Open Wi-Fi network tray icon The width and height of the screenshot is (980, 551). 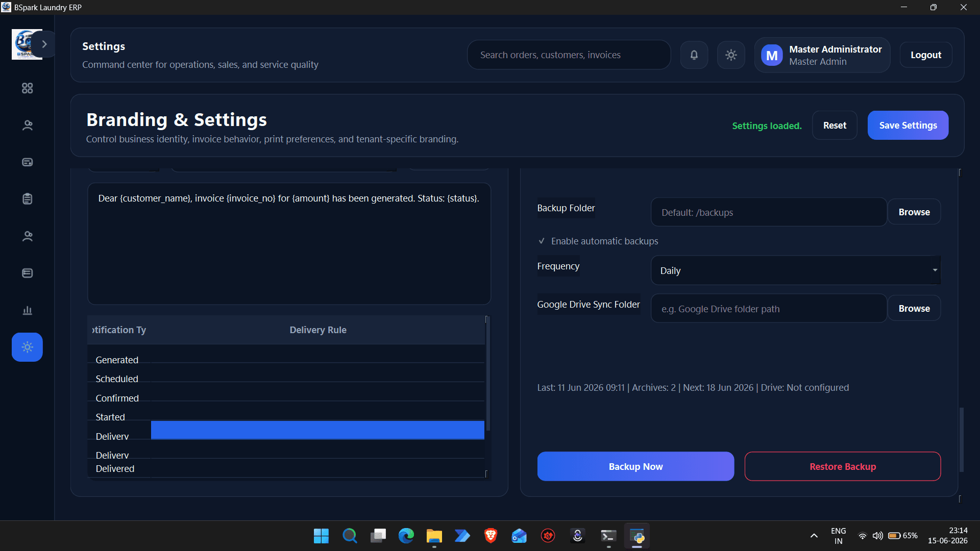tap(862, 536)
